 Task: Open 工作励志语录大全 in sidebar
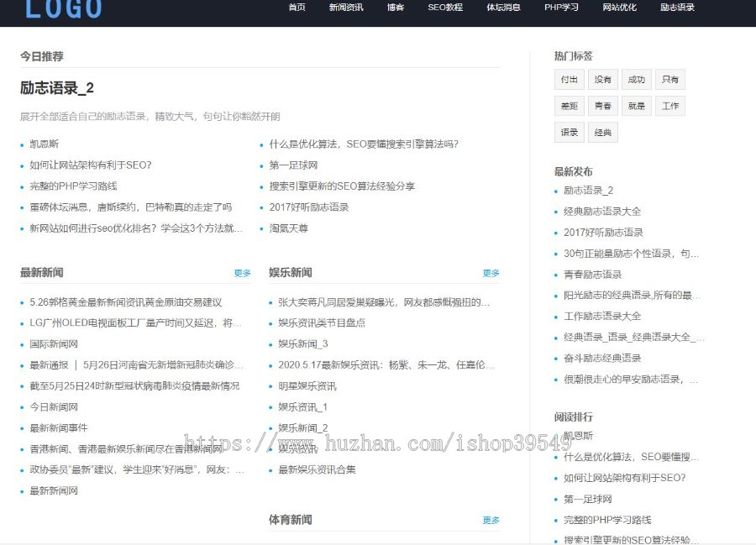tap(602, 317)
